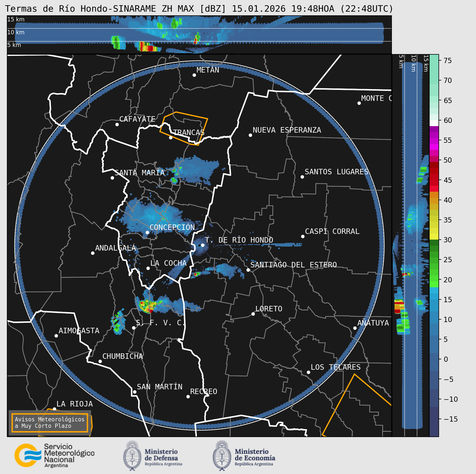The image size is (476, 474).
Task: Click the radar title text at top
Action: pyautogui.click(x=199, y=9)
